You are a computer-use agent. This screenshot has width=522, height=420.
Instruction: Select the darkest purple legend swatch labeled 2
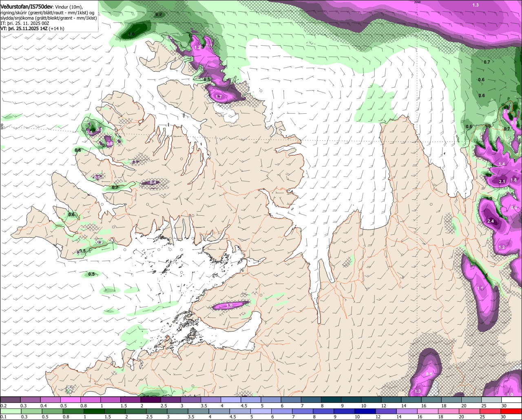(x=150, y=400)
